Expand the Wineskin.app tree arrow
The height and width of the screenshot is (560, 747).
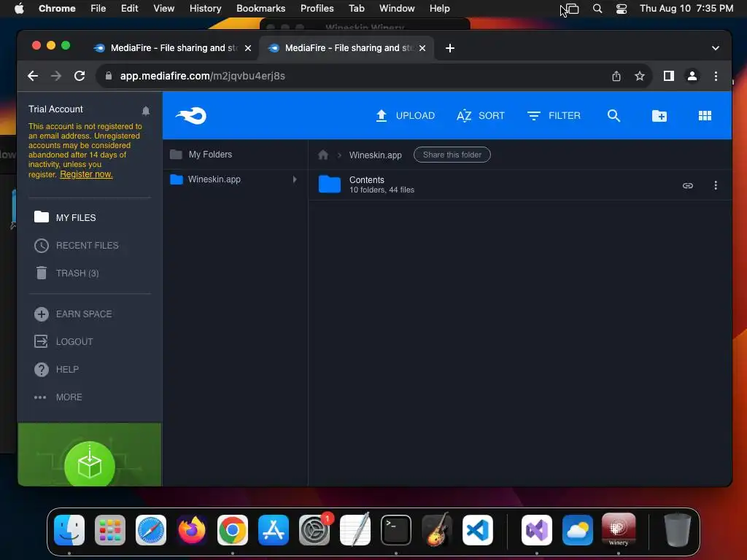(x=295, y=179)
